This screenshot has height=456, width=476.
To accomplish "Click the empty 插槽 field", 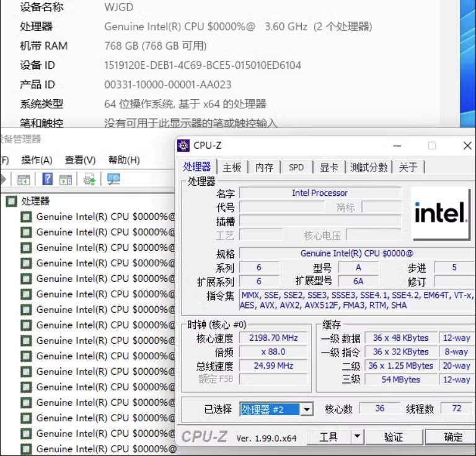I will (x=320, y=221).
